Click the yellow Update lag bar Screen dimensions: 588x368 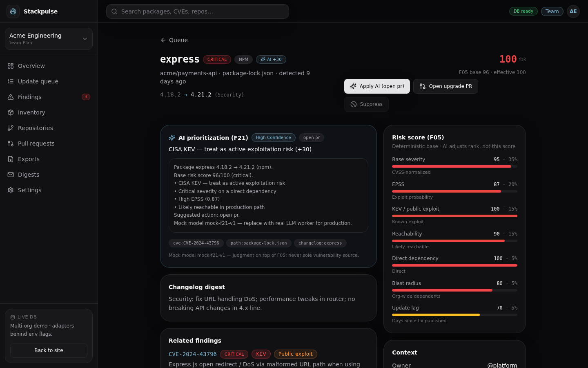(436, 315)
